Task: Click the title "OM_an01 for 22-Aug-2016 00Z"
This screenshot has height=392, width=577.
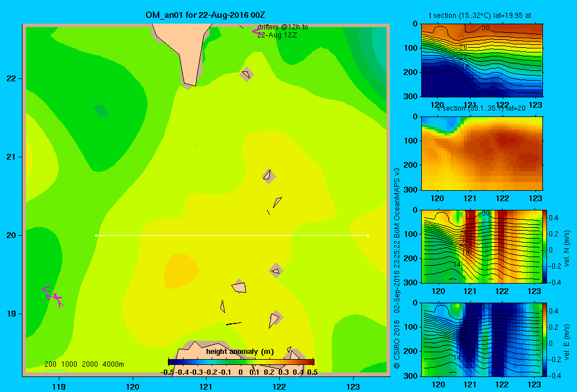Action: point(205,15)
